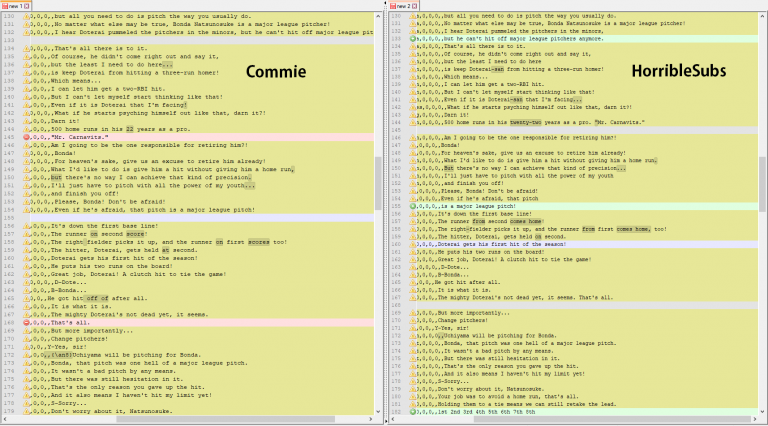Click the scroll-up arrow of the left pane

[378, 16]
